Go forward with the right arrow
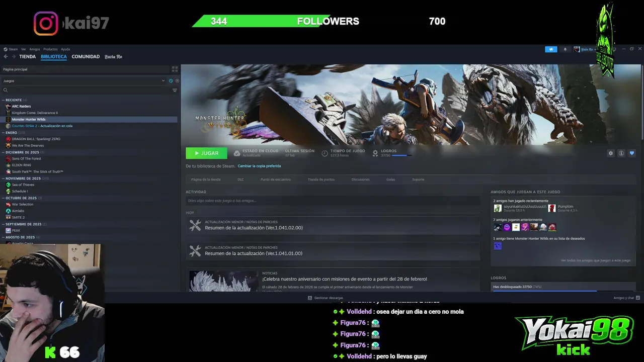This screenshot has width=644, height=362. (x=14, y=57)
